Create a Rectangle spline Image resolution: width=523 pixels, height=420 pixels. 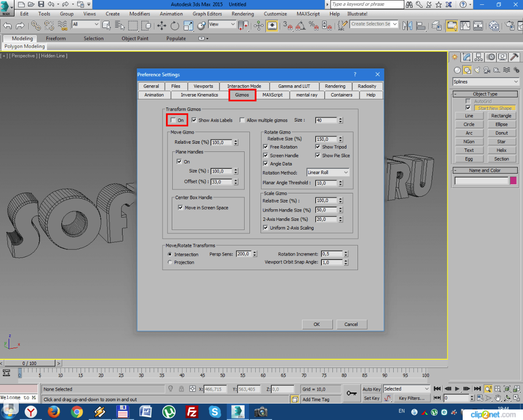tap(501, 116)
